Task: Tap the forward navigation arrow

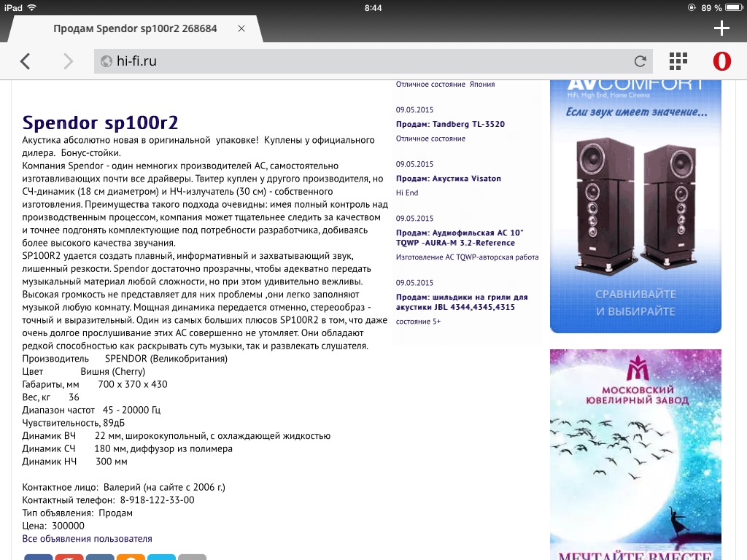Action: [x=68, y=61]
